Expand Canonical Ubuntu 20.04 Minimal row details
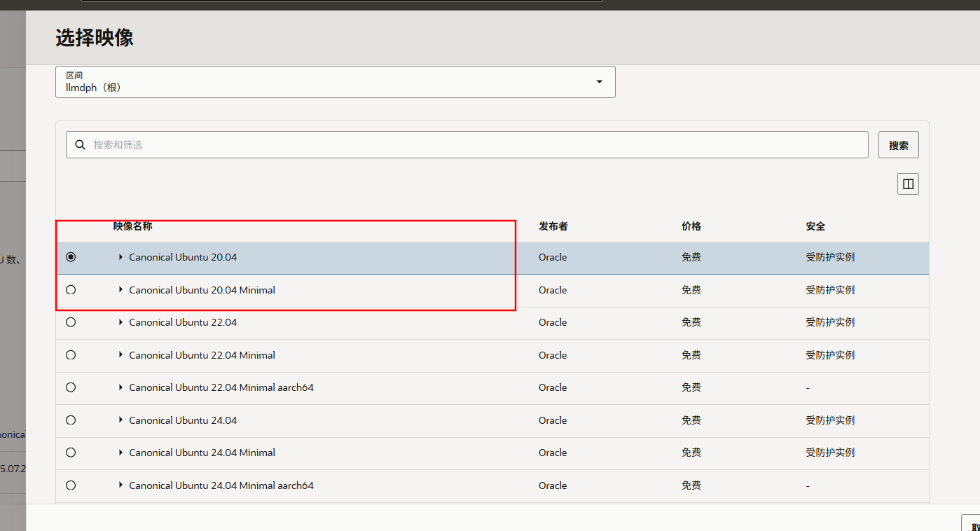The image size is (980, 531). (x=120, y=290)
